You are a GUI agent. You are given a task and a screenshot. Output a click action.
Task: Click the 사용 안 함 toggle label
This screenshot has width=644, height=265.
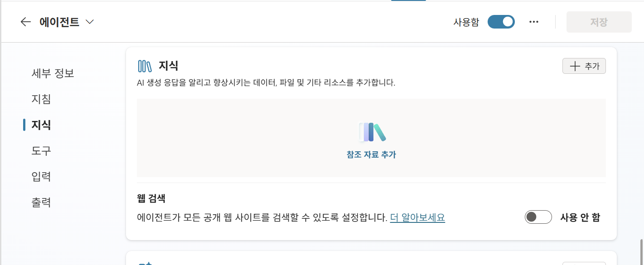(x=580, y=217)
